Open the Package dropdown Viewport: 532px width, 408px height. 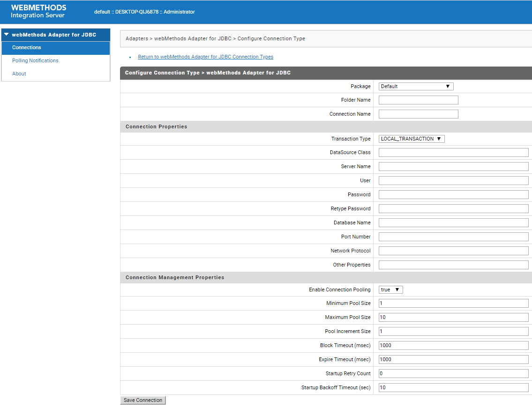415,86
